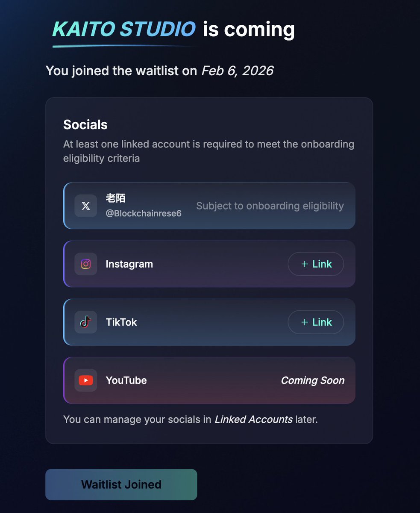Screen dimensions: 420x513
Task: Click the TikTok logo icon
Action: coord(85,322)
